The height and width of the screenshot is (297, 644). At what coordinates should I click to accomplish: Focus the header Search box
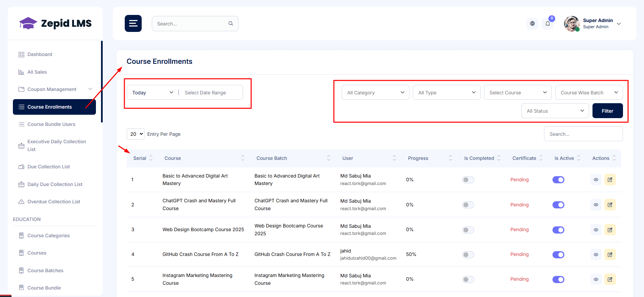[195, 23]
